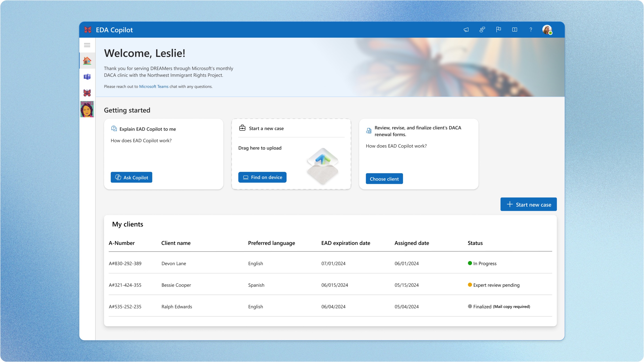The width and height of the screenshot is (644, 362).
Task: Select the butterfly icon in sidebar
Action: point(87,93)
